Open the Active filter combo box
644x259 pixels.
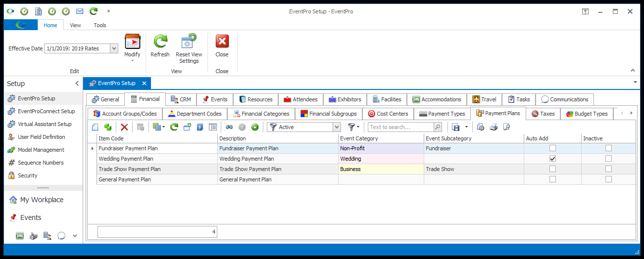pos(337,127)
